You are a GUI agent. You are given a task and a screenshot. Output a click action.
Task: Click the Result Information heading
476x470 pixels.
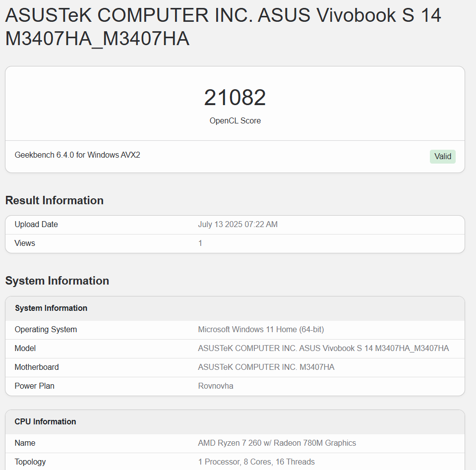click(x=54, y=200)
